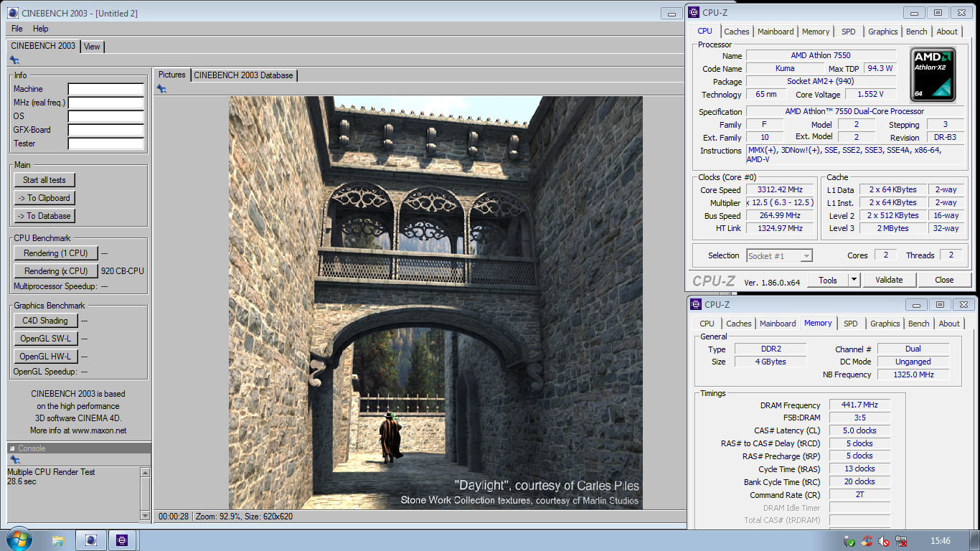Image resolution: width=980 pixels, height=551 pixels.
Task: Click the pin icon below CINEBENCH 2003 tab
Action: coord(14,60)
